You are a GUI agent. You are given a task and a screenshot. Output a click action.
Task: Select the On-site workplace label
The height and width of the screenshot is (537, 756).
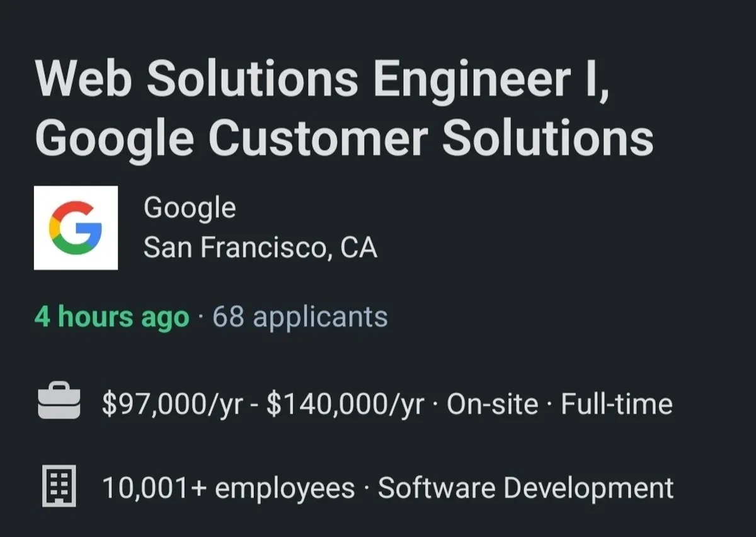point(492,404)
